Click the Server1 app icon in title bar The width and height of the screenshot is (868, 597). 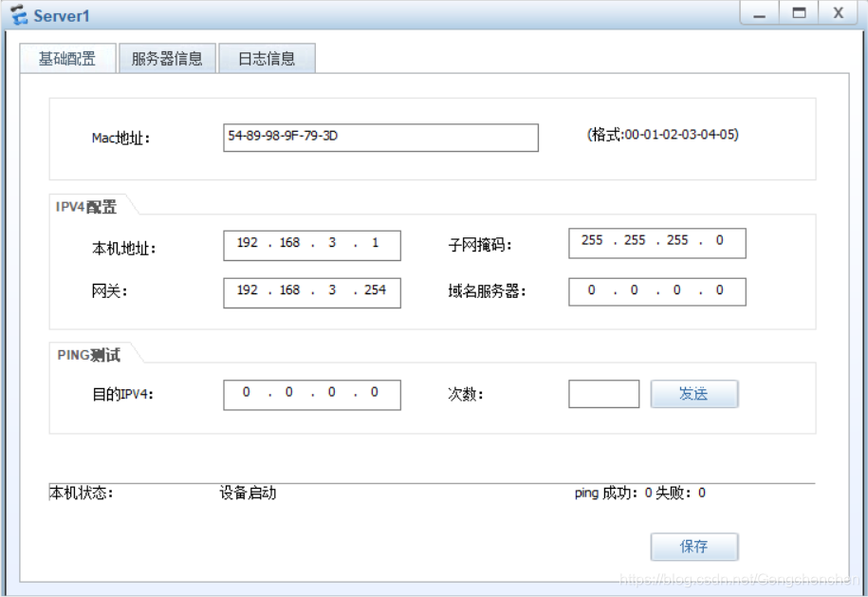pos(19,15)
